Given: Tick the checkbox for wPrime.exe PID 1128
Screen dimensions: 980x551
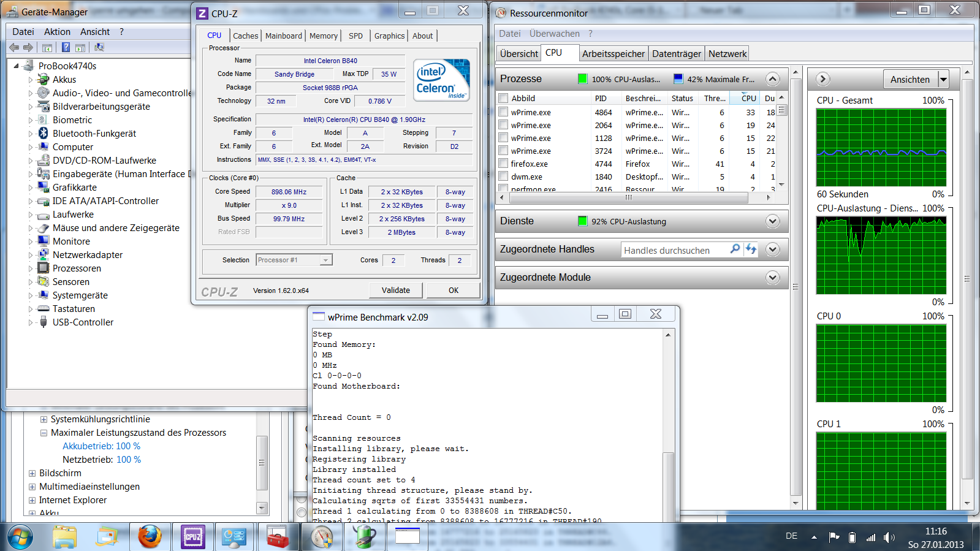Looking at the screenshot, I should tap(503, 138).
